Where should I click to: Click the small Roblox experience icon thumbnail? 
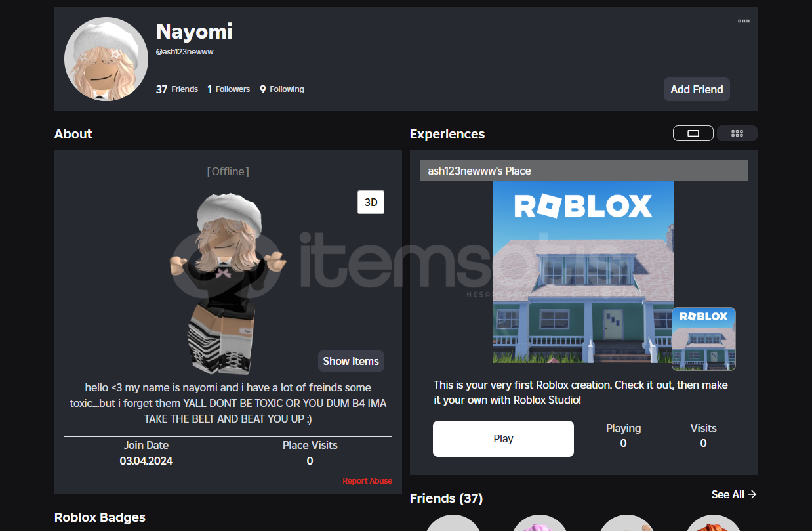[704, 339]
